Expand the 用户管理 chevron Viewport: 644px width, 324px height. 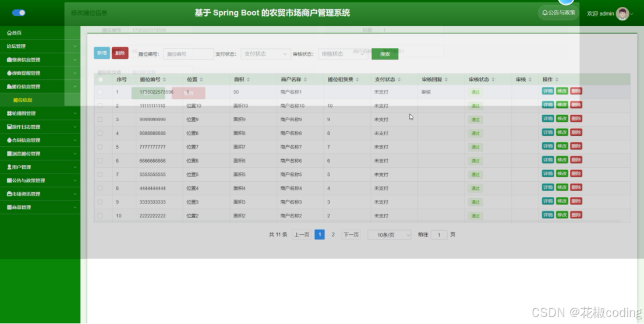tap(75, 167)
